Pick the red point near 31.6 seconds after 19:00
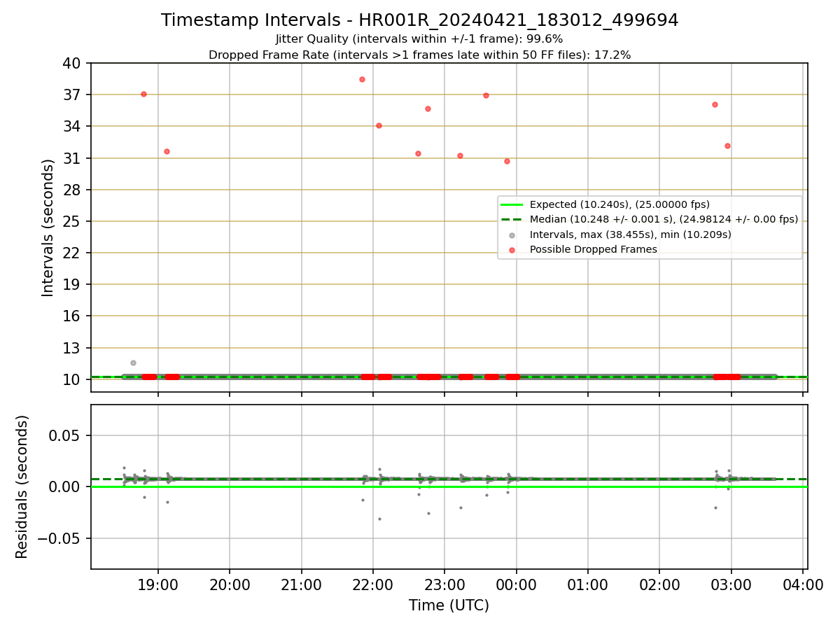The width and height of the screenshot is (840, 630). (x=167, y=151)
